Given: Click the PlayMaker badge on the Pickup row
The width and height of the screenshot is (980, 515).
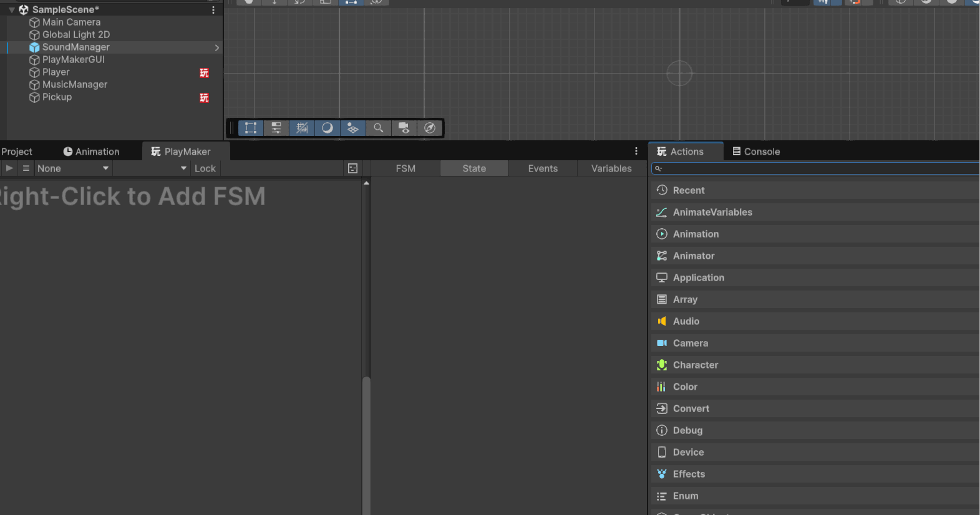Looking at the screenshot, I should 204,98.
